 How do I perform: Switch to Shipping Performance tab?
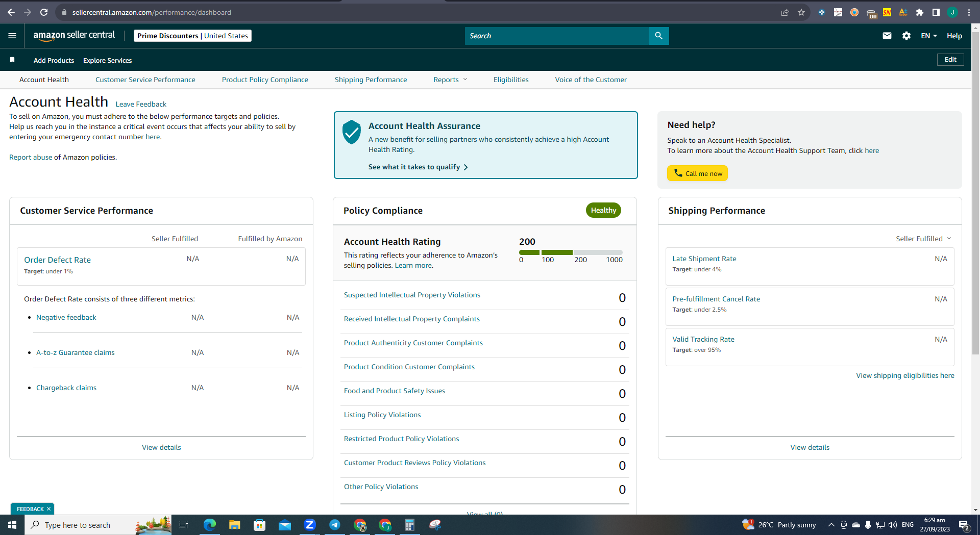(x=371, y=80)
